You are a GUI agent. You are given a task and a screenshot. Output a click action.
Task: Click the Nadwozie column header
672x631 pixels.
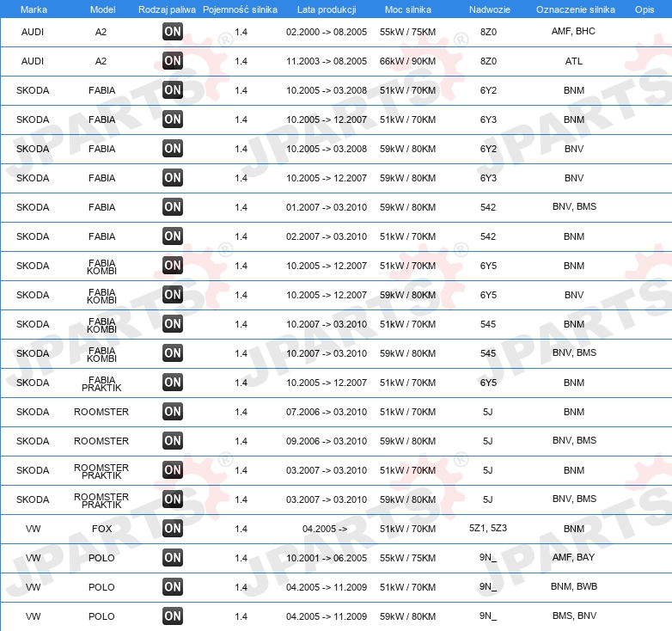tap(490, 9)
